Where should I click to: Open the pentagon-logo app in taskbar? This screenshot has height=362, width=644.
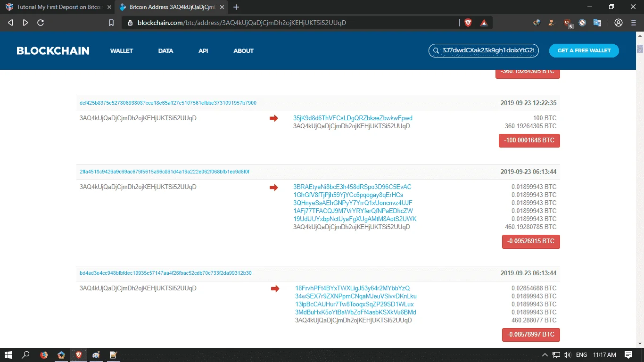[x=61, y=355]
